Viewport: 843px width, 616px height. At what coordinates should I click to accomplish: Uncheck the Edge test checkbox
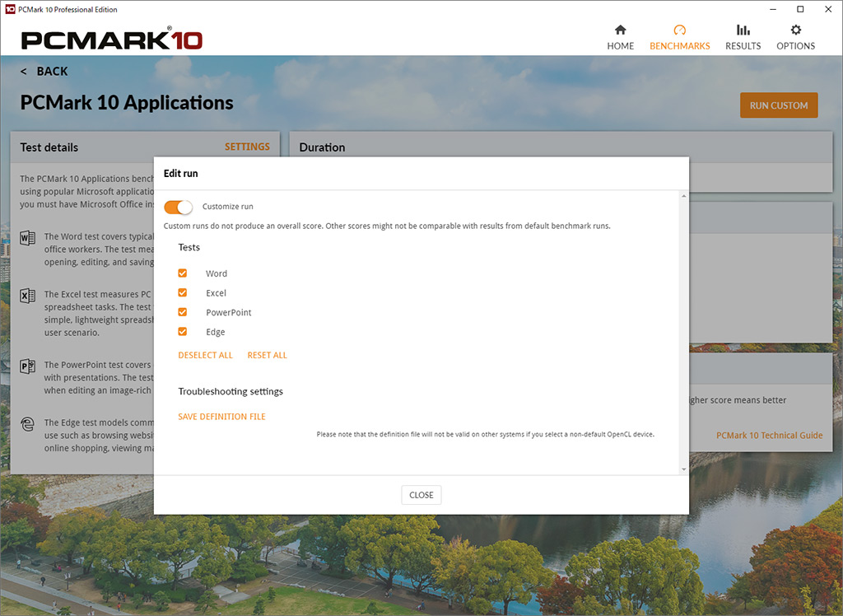pos(183,331)
